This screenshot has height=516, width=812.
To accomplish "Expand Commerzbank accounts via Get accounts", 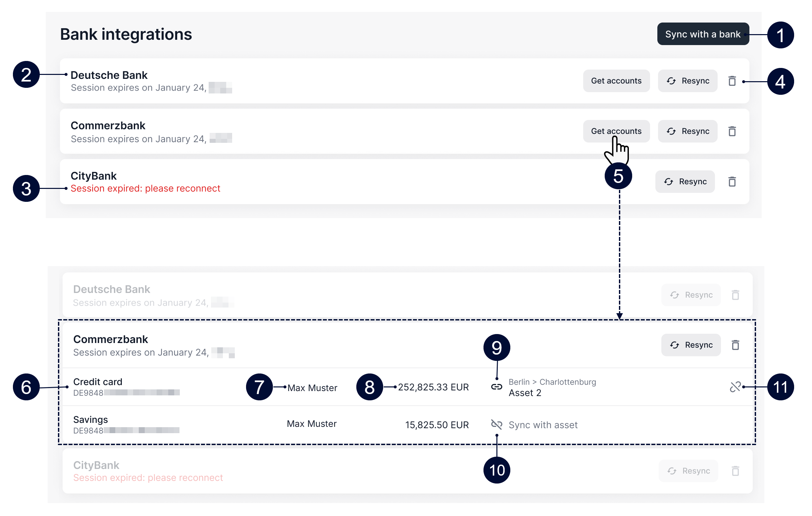I will coord(616,131).
